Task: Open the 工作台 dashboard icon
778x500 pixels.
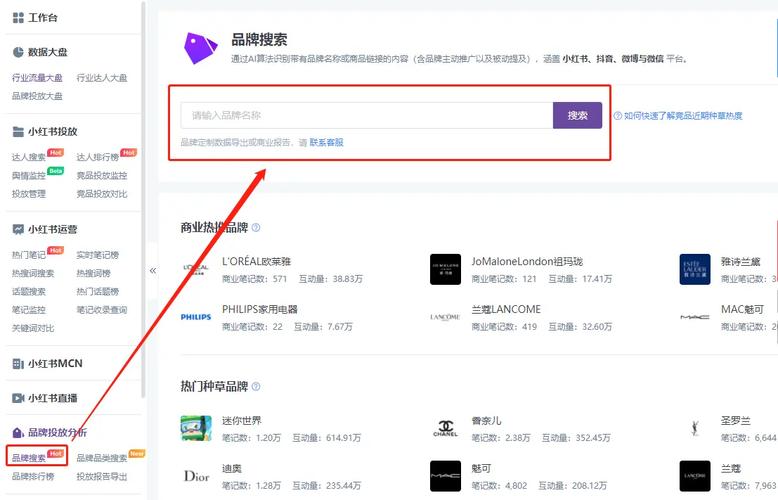Action: click(x=18, y=18)
